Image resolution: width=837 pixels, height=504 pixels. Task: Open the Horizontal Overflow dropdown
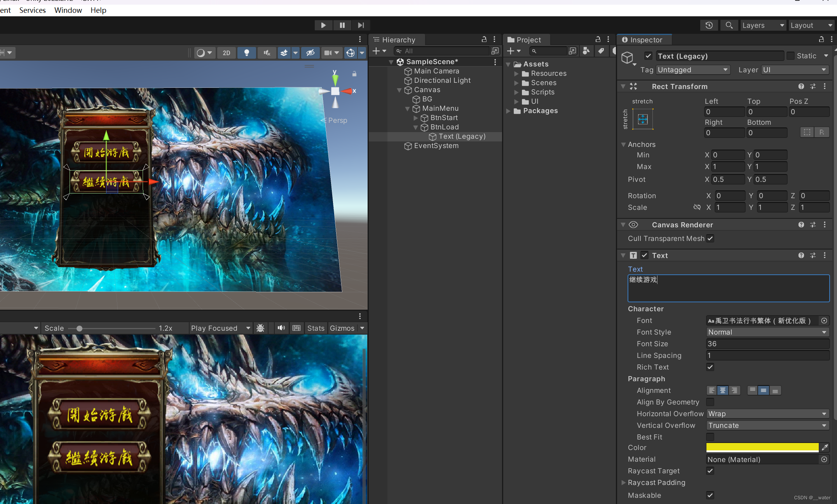coord(767,414)
